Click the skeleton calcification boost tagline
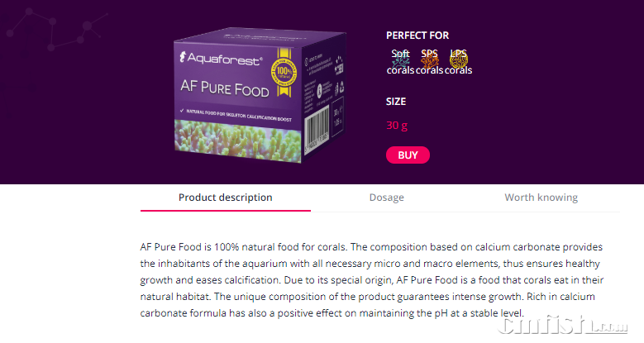The height and width of the screenshot is (343, 644). coord(240,111)
